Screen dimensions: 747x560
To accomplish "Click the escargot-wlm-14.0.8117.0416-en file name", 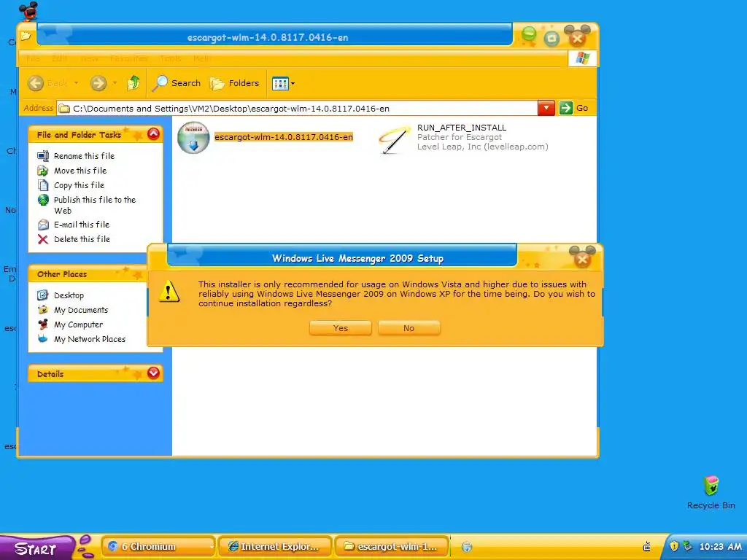I will (x=284, y=137).
